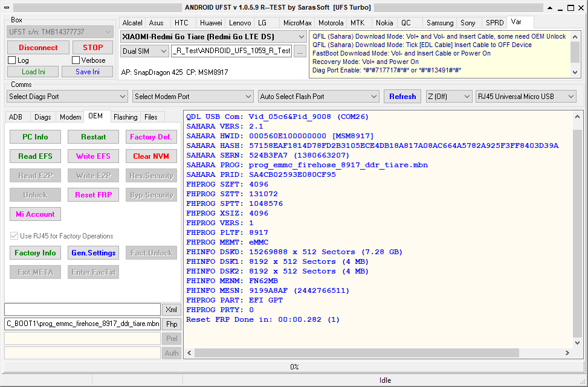Click the Restart button
Image resolution: width=588 pixels, height=387 pixels.
(x=94, y=136)
